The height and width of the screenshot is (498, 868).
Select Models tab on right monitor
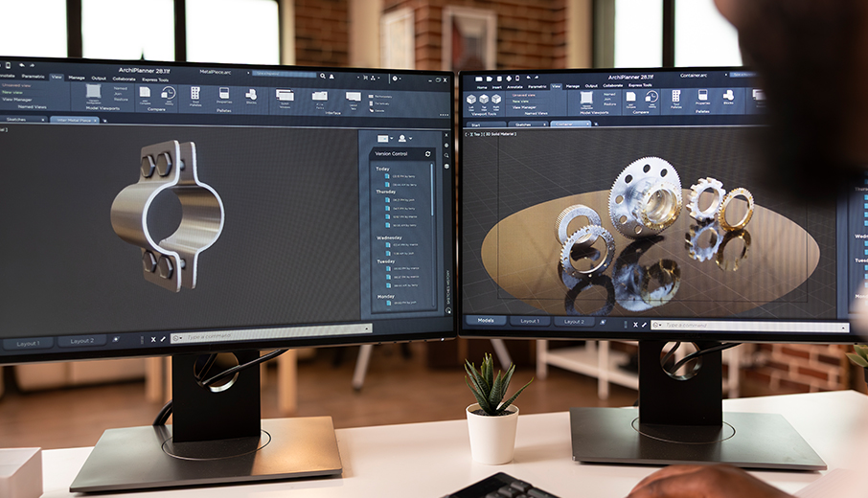pos(486,321)
